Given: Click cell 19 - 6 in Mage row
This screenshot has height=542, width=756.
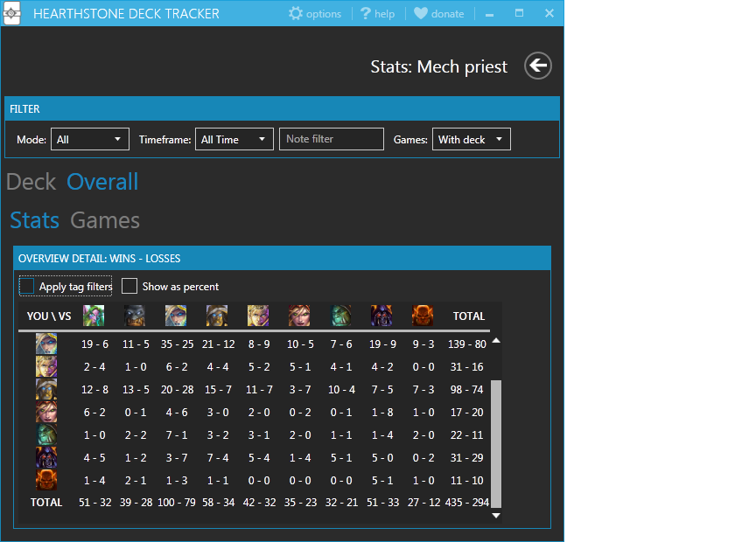Looking at the screenshot, I should pyautogui.click(x=94, y=344).
